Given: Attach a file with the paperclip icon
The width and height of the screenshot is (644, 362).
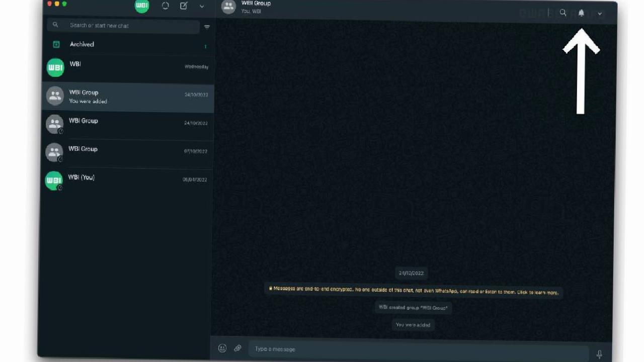Looking at the screenshot, I should click(237, 348).
